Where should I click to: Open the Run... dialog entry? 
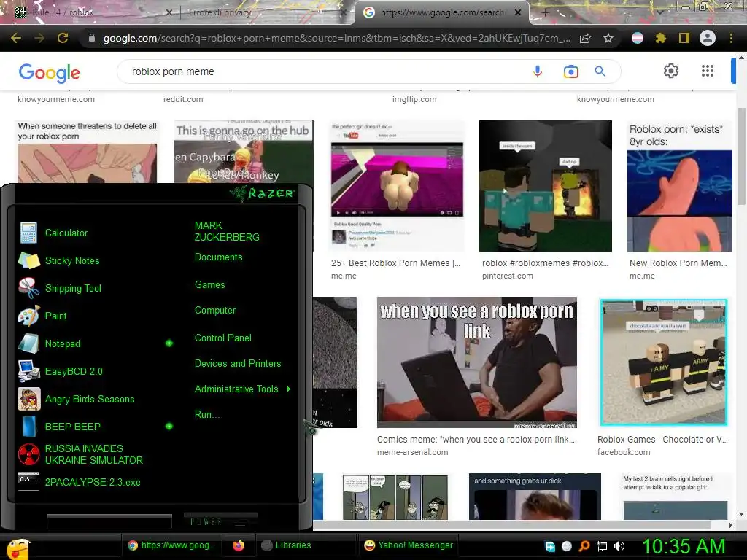click(x=207, y=414)
